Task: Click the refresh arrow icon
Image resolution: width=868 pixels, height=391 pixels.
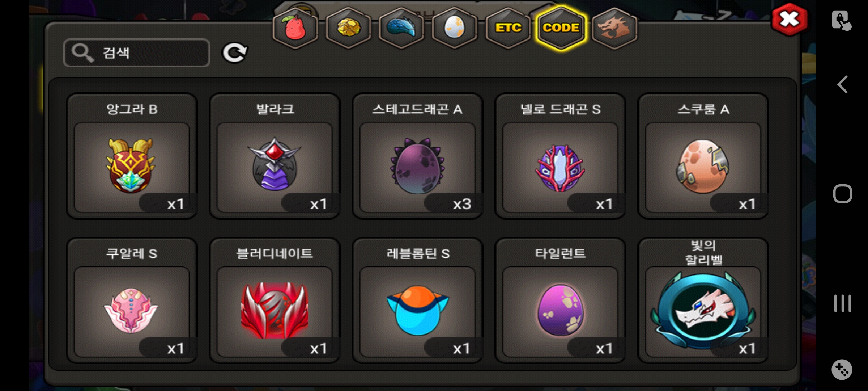Action: pyautogui.click(x=234, y=53)
